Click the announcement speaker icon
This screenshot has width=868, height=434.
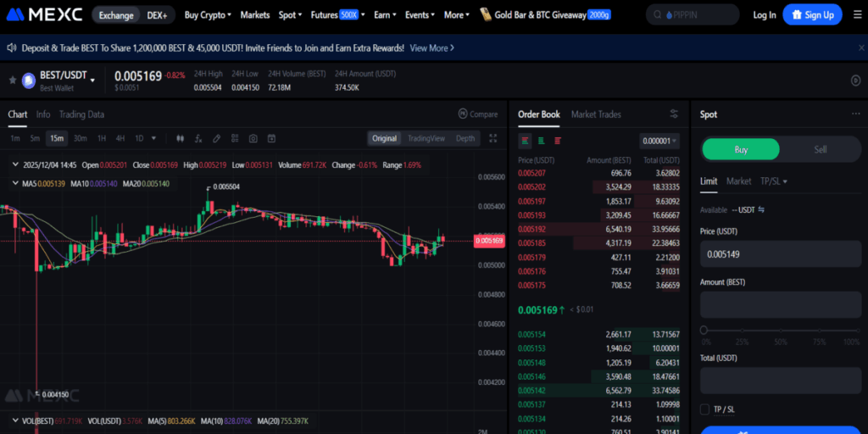(x=12, y=48)
